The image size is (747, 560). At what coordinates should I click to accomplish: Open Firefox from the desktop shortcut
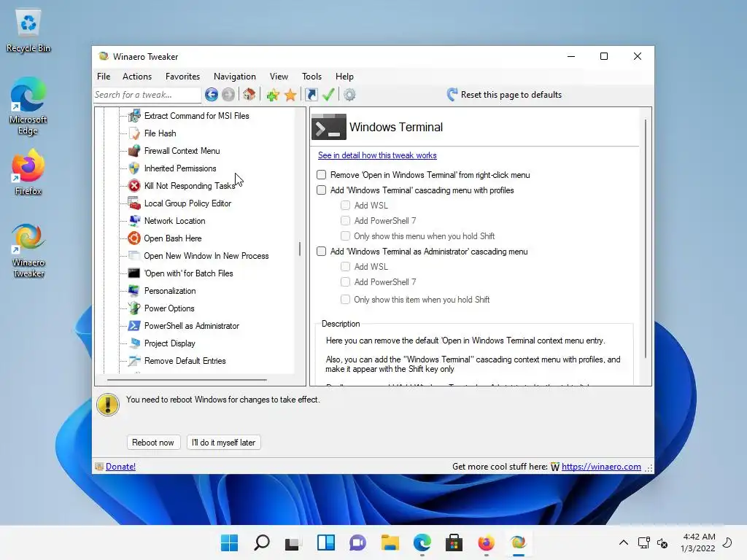[28, 172]
